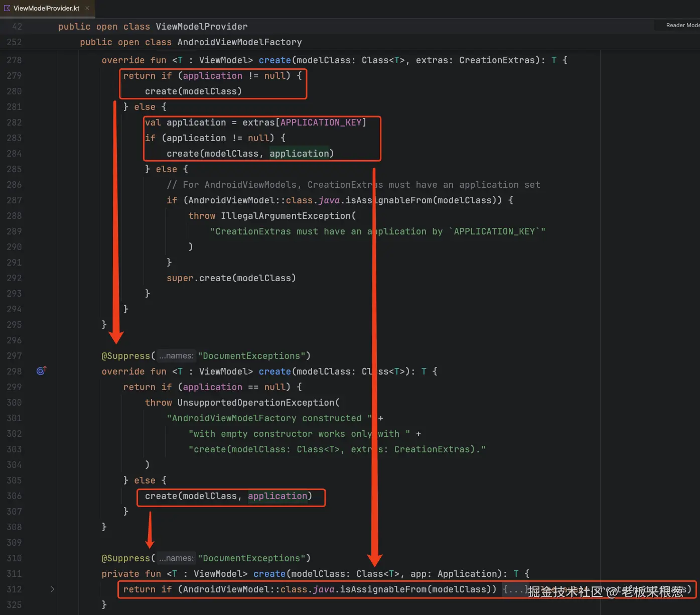This screenshot has height=615, width=700.
Task: Click '@Suppress' annotation on line 310
Action: coord(126,558)
